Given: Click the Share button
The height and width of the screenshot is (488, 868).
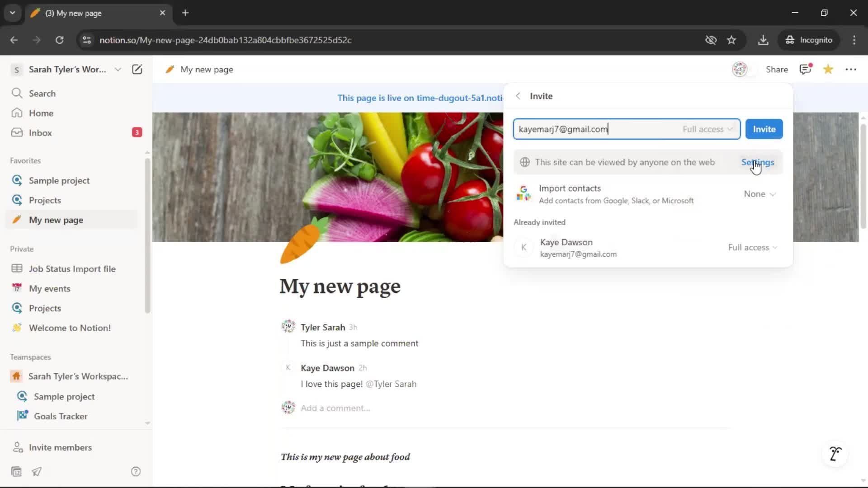Looking at the screenshot, I should click(x=777, y=70).
